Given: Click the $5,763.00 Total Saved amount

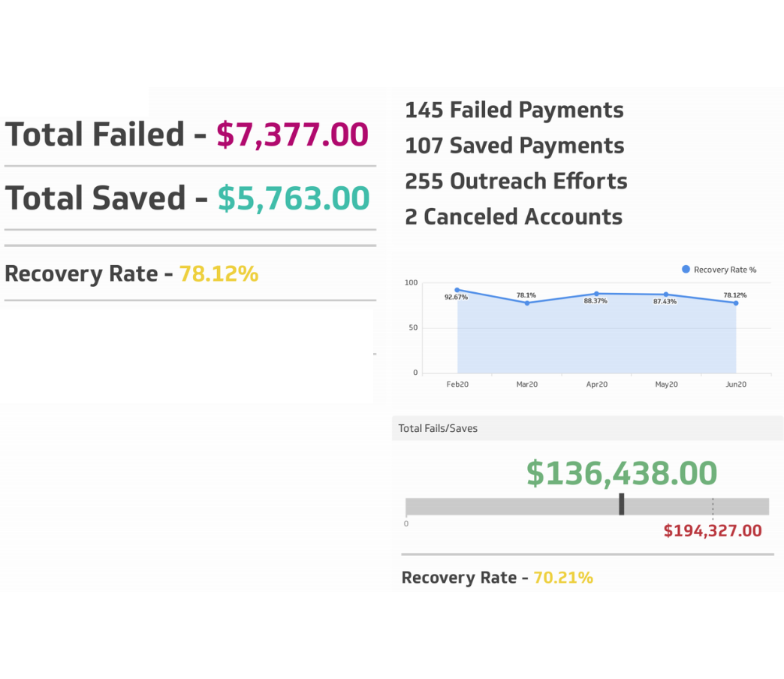Looking at the screenshot, I should 294,198.
